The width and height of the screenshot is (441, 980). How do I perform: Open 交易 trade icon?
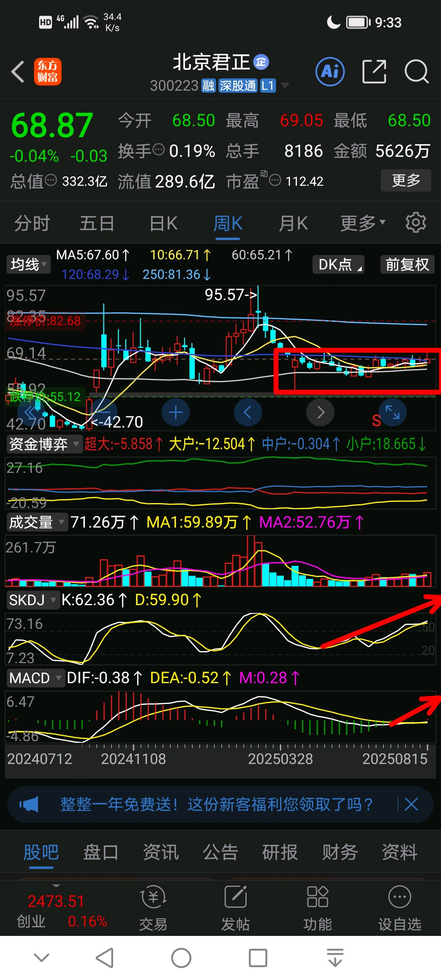[x=153, y=908]
